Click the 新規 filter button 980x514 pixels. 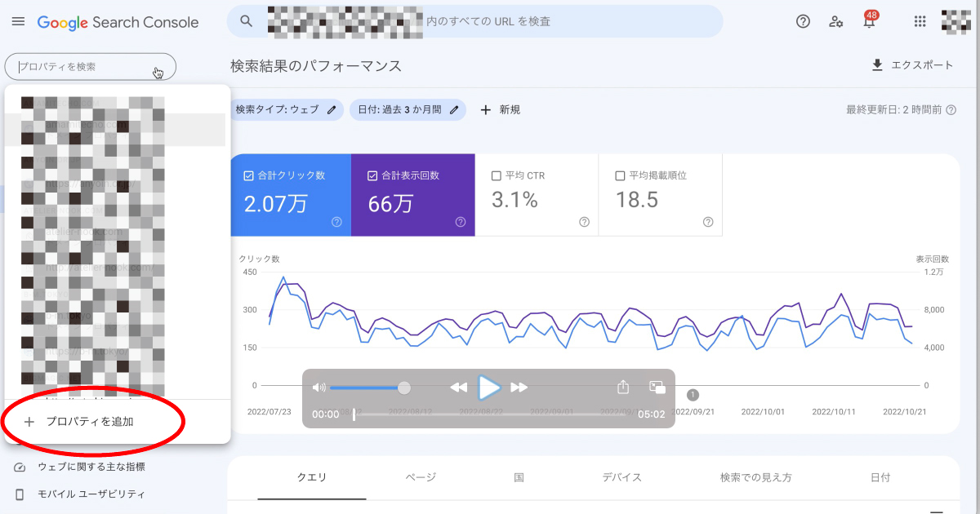[x=500, y=109]
